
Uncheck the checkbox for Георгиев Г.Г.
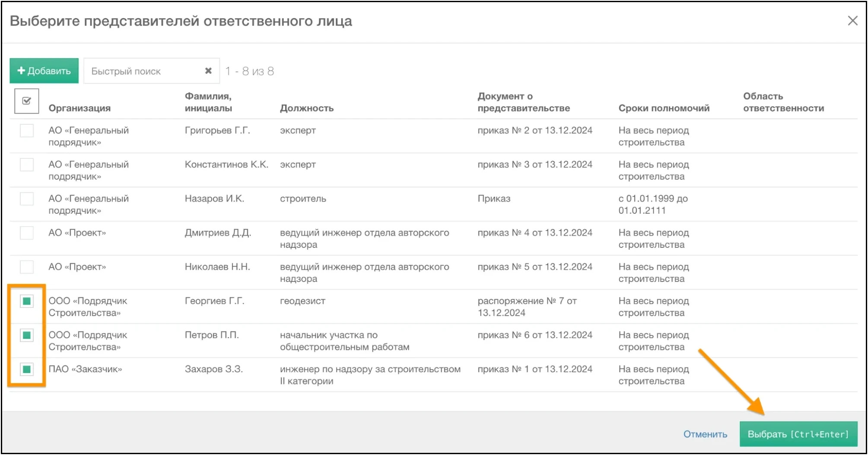[x=26, y=301]
